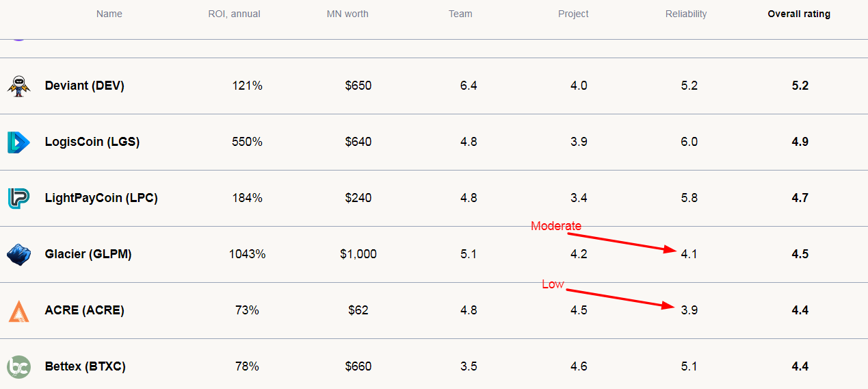This screenshot has width=868, height=389.
Task: Sort by Project column header
Action: (x=573, y=14)
